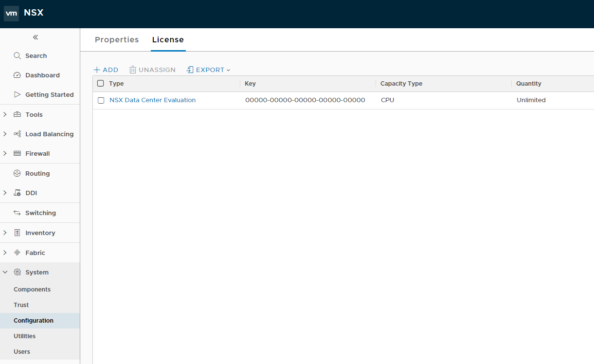Switch to the Properties tab
The height and width of the screenshot is (364, 594).
117,40
